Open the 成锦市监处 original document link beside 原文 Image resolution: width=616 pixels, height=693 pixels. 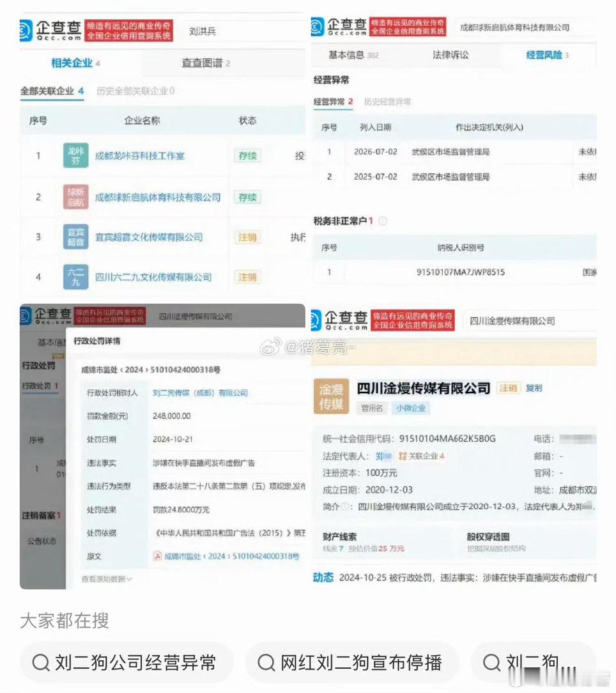[231, 556]
